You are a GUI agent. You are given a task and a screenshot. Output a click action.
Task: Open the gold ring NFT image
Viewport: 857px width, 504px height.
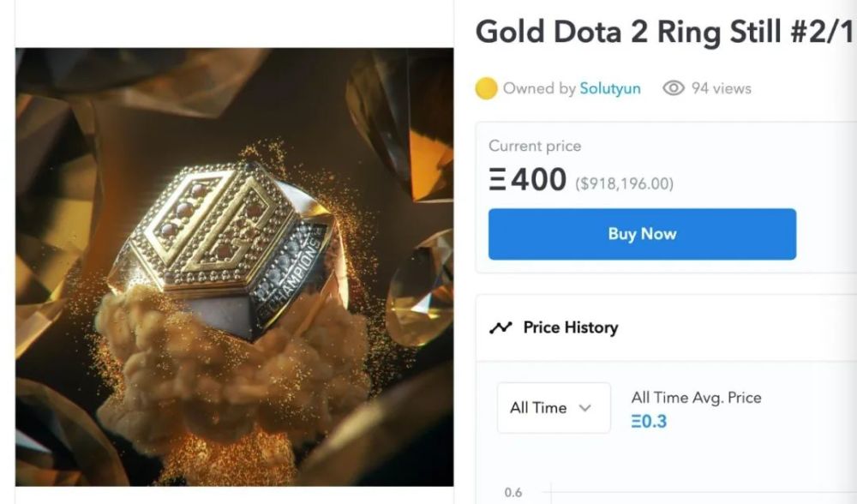(x=234, y=267)
